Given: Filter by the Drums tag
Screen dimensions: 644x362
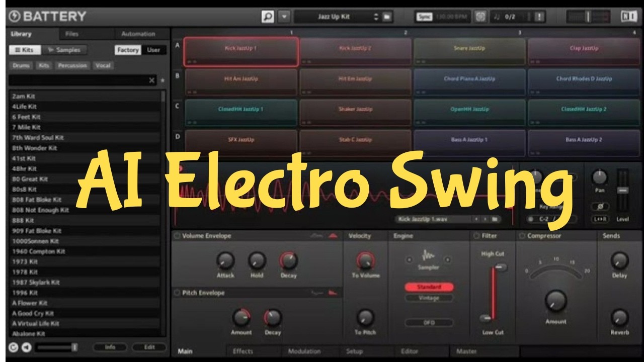Looking at the screenshot, I should tap(21, 66).
